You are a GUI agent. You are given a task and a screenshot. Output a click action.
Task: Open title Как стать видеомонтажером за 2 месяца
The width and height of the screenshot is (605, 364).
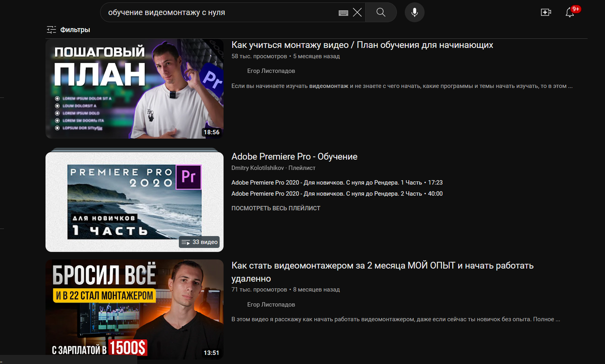(382, 272)
